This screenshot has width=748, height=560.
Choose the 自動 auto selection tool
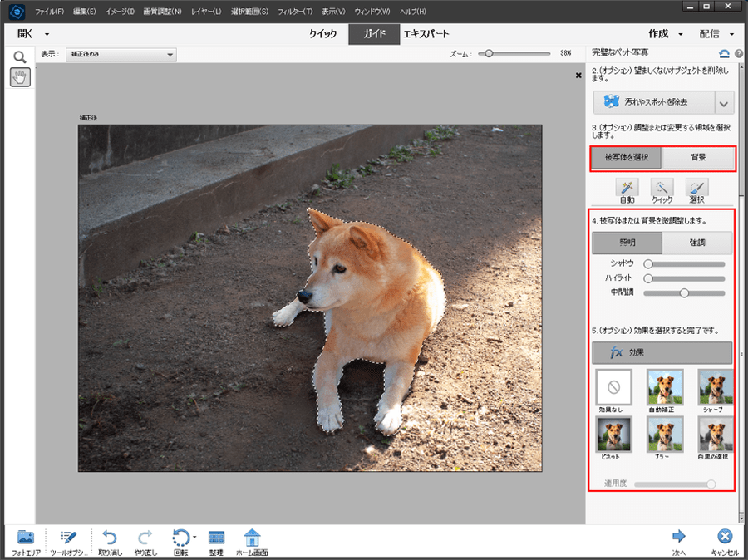click(627, 189)
